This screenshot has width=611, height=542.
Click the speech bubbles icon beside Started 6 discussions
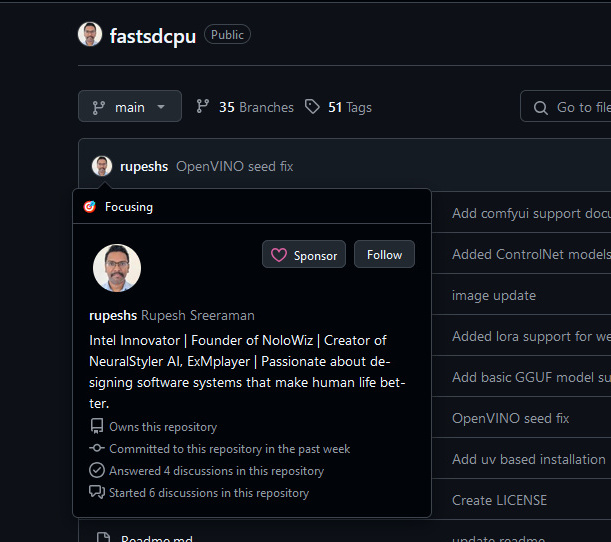(x=97, y=492)
